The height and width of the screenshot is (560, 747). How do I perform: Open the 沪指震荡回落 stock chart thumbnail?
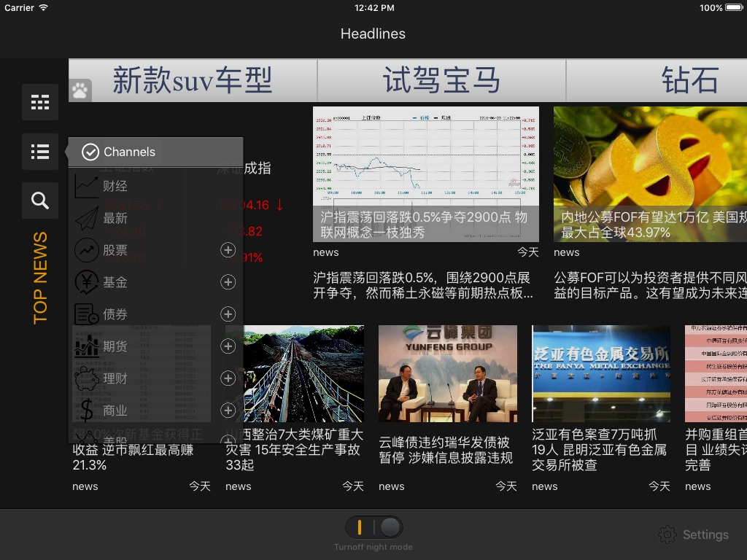pyautogui.click(x=425, y=174)
